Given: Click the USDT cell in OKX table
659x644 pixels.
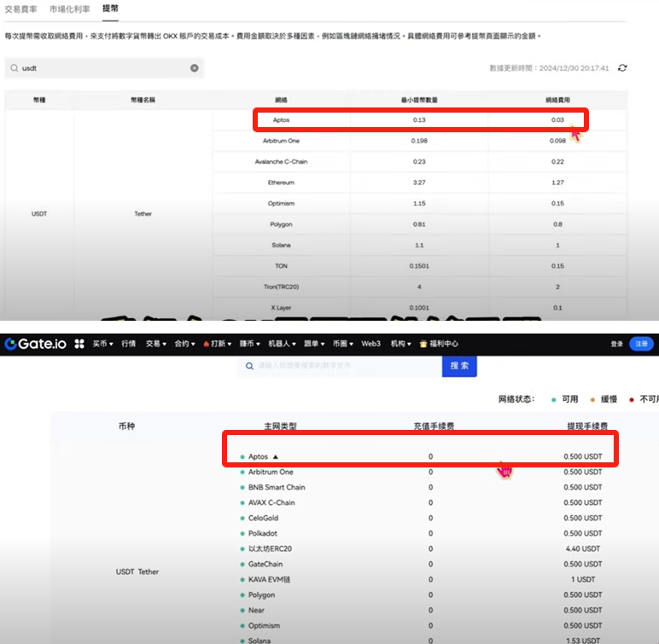Looking at the screenshot, I should pos(39,214).
